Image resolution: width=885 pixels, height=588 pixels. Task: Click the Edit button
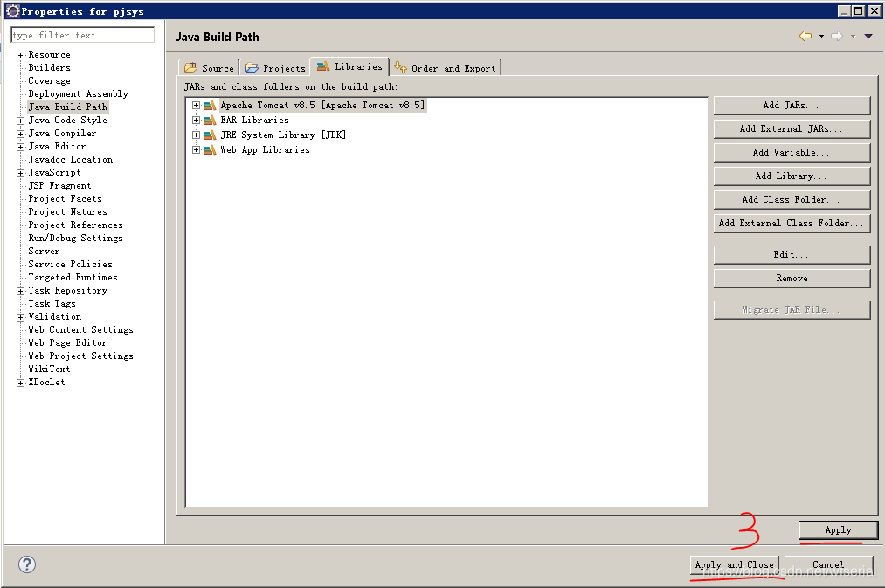(792, 254)
